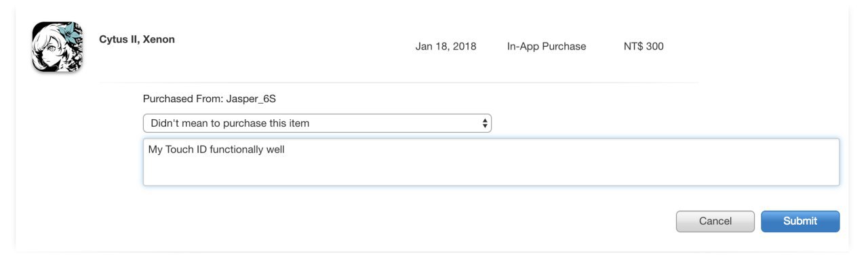This screenshot has width=868, height=256.
Task: Click the word 'functionally' in the description
Action: click(237, 150)
